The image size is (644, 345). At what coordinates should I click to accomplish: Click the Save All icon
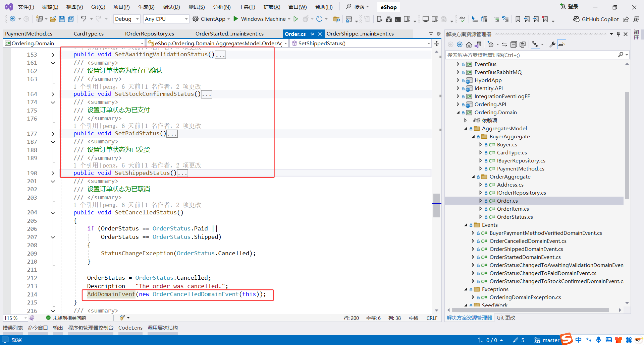click(71, 19)
